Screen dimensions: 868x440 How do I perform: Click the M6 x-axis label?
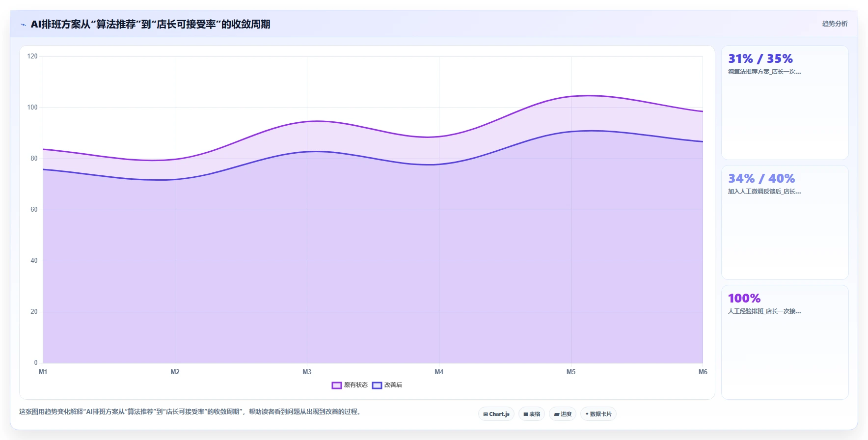click(x=703, y=372)
